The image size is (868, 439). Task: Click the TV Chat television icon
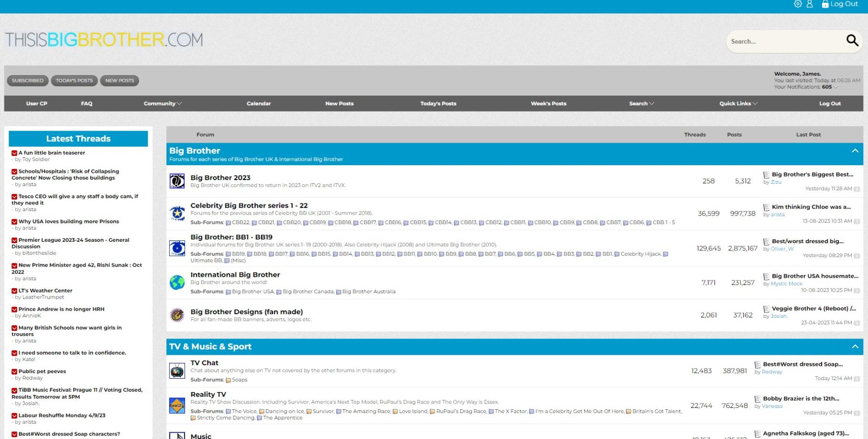coord(177,371)
